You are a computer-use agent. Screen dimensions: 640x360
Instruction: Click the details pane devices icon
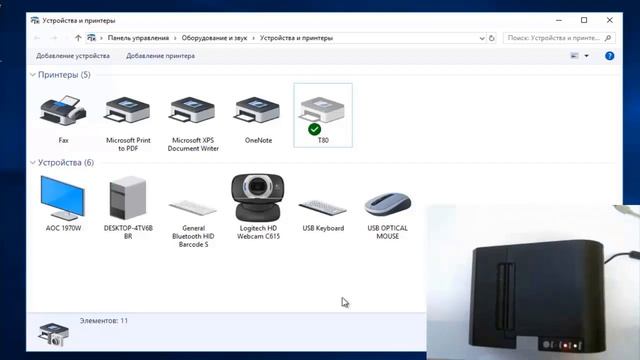click(53, 334)
